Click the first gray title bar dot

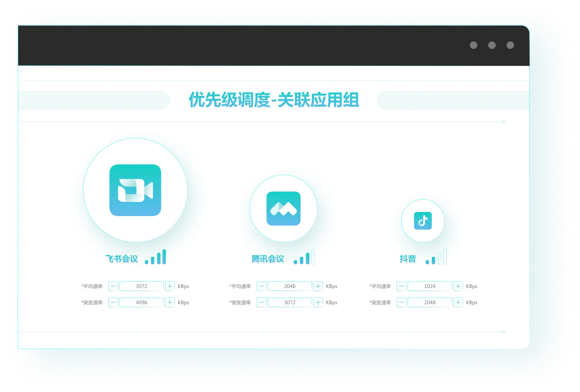(474, 45)
